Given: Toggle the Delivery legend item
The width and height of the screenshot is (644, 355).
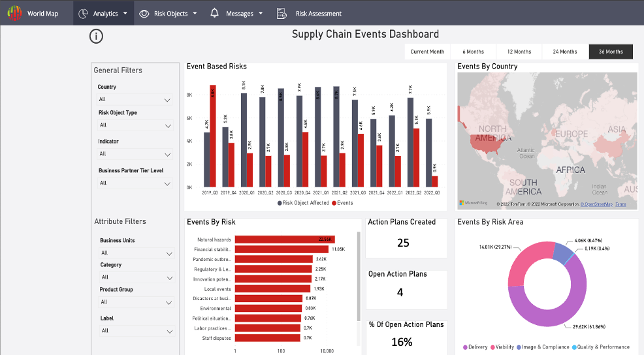Looking at the screenshot, I should point(466,347).
